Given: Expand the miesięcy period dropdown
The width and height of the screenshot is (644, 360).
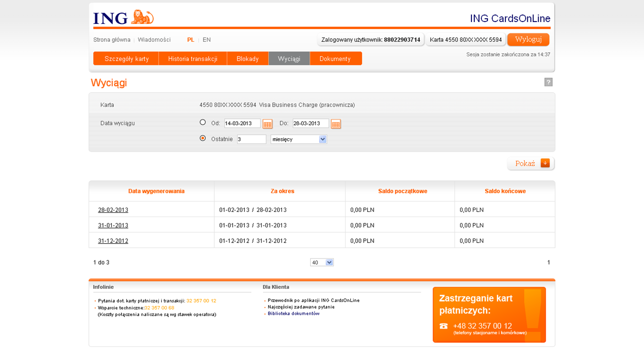Looking at the screenshot, I should point(322,139).
